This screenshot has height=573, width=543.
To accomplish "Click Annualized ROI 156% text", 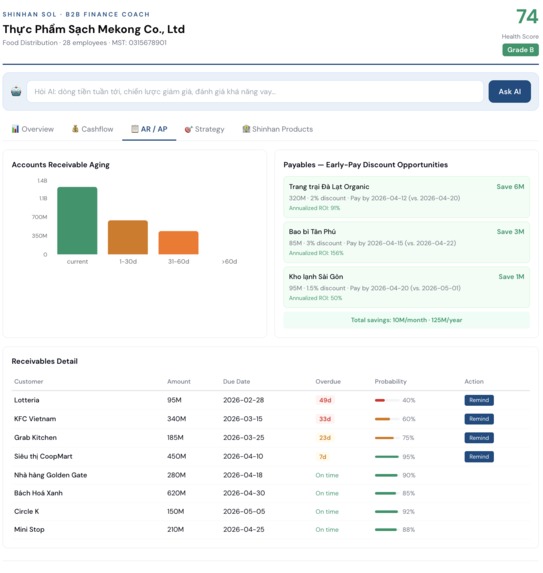I will tap(316, 253).
